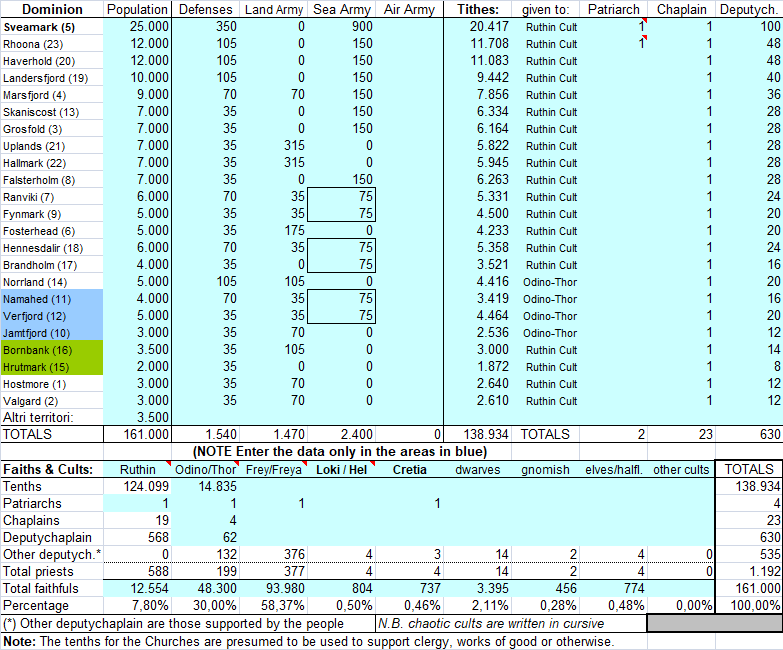Select the other cults header

[681, 469]
